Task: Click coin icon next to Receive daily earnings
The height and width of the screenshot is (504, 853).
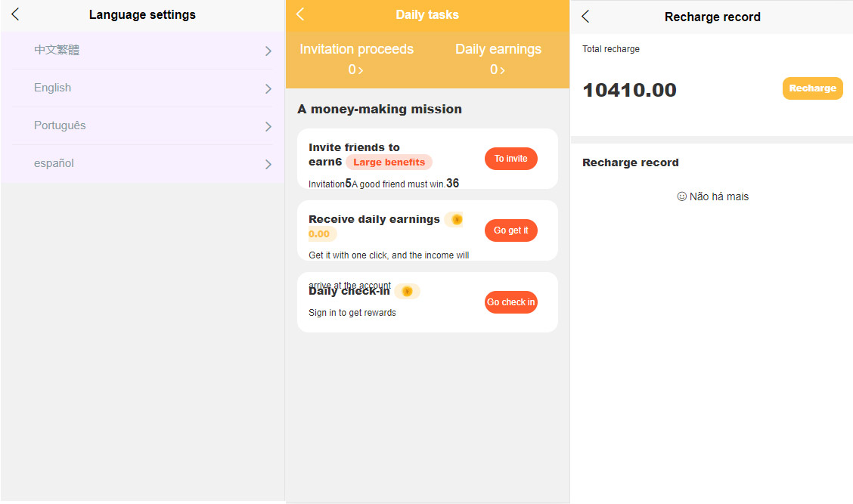Action: [x=456, y=219]
